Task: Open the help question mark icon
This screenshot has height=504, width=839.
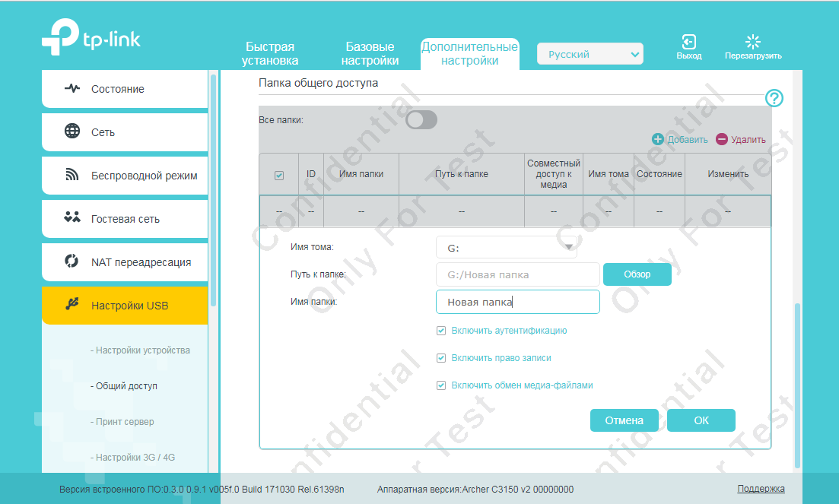Action: click(x=774, y=98)
